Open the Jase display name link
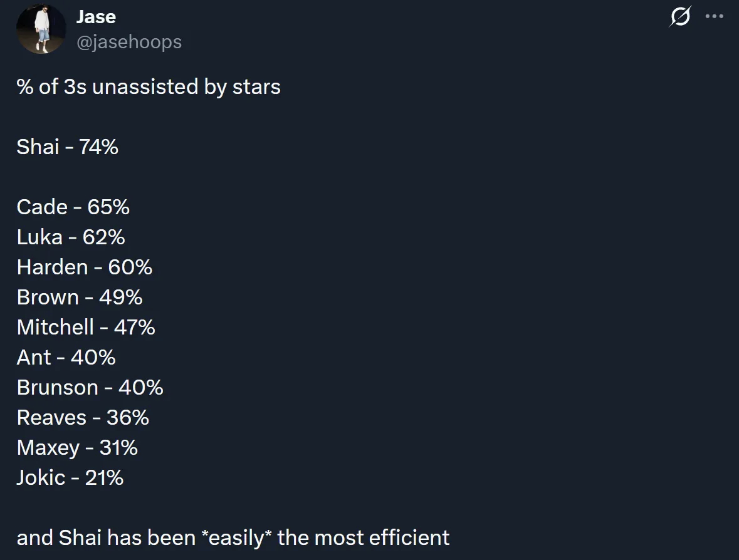 pos(96,17)
